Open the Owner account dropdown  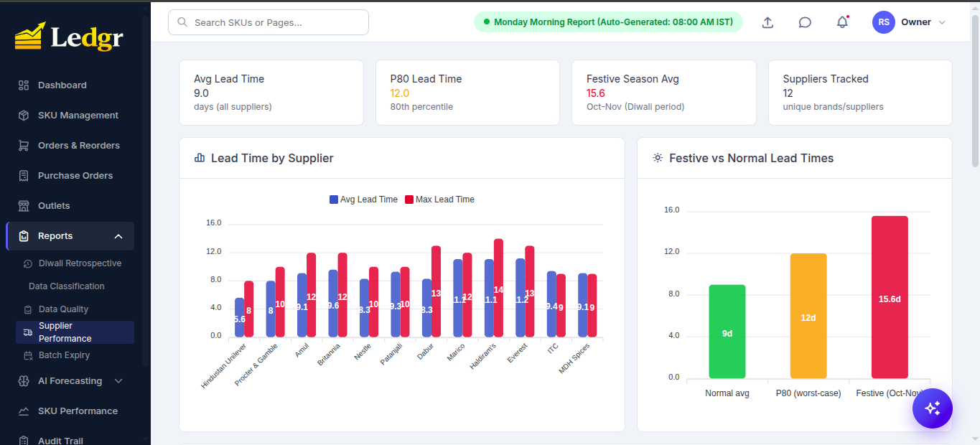point(910,22)
